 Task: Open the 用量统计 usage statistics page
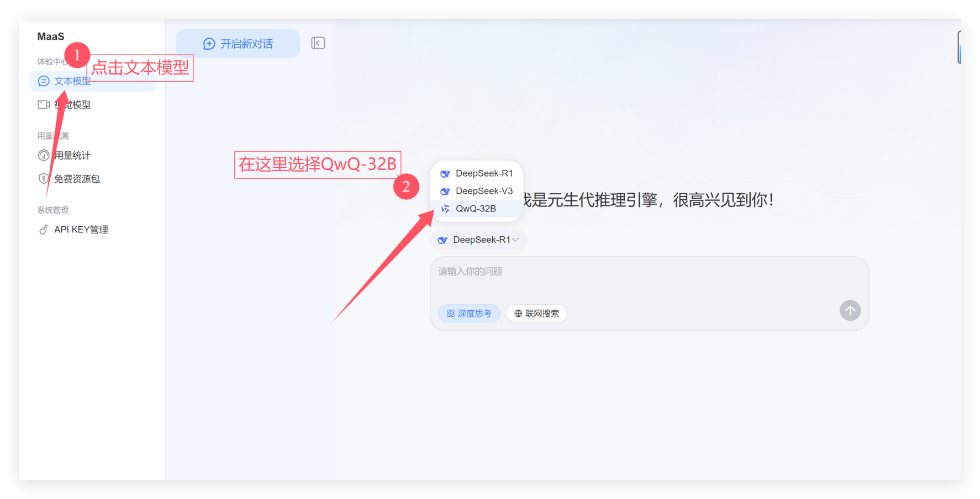72,156
